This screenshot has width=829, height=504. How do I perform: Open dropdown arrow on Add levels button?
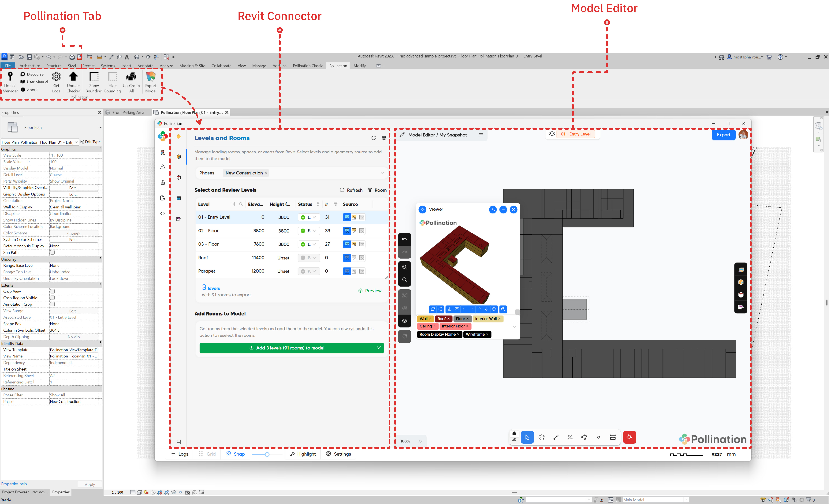[x=378, y=348]
